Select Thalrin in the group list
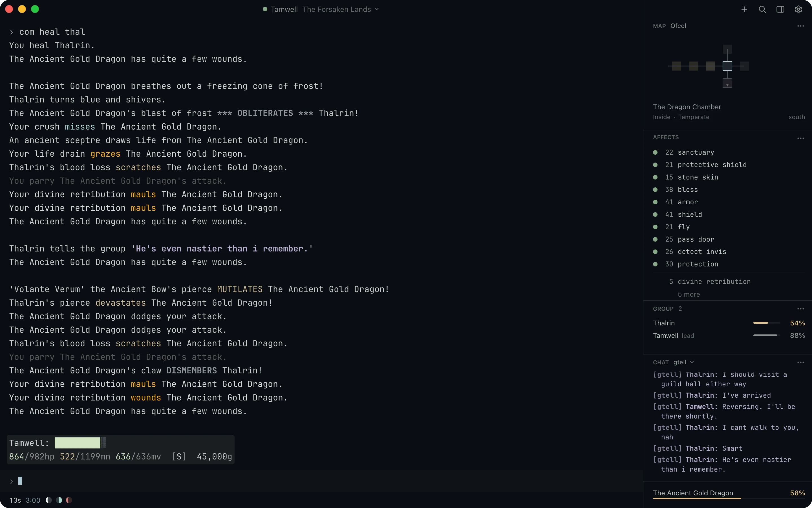 tap(729, 323)
